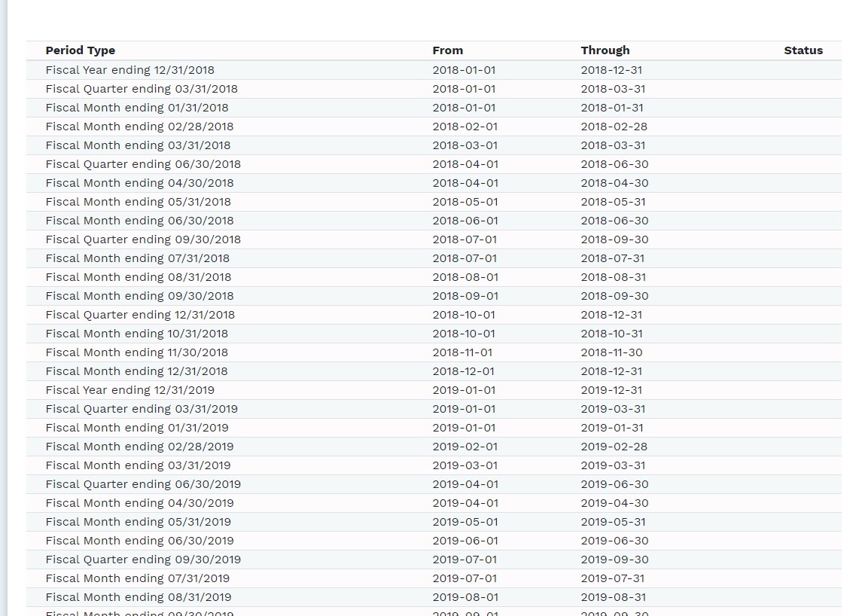Screen dimensions: 859x616
Task: Click Fiscal Month ending 02/28/2019 entry
Action: click(139, 447)
